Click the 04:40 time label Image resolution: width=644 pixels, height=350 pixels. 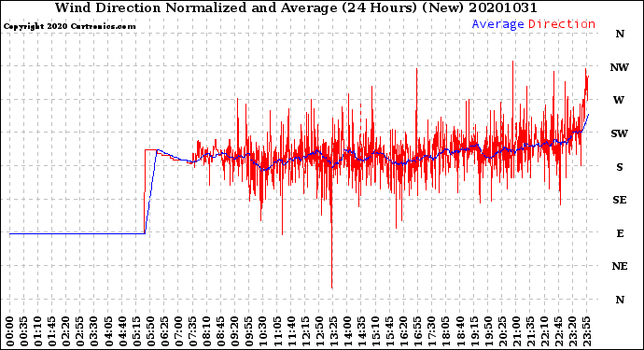(122, 331)
